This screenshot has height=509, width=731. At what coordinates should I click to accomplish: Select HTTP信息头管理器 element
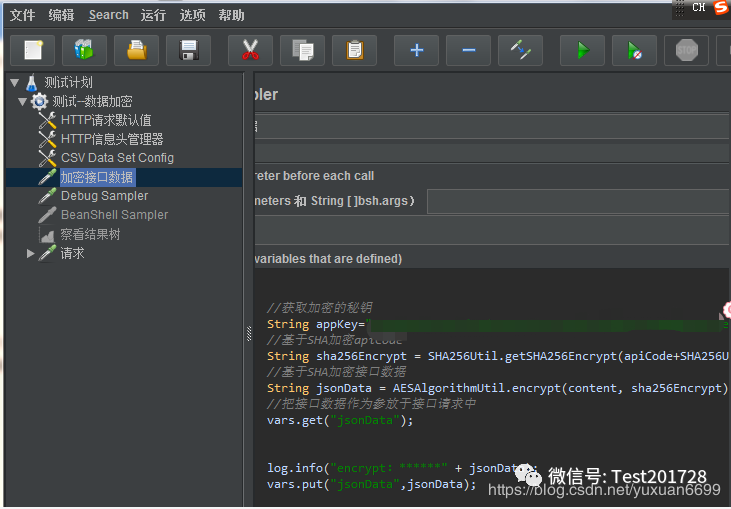pos(112,139)
